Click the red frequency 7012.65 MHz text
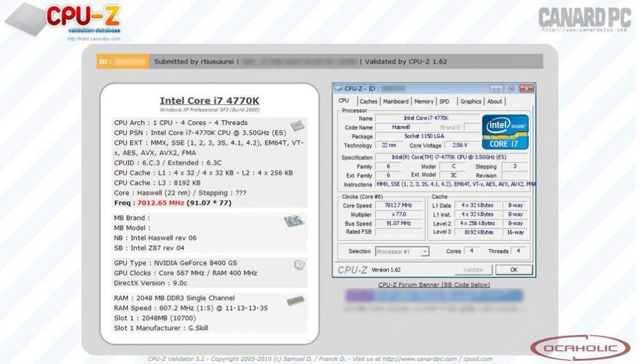 tap(161, 202)
